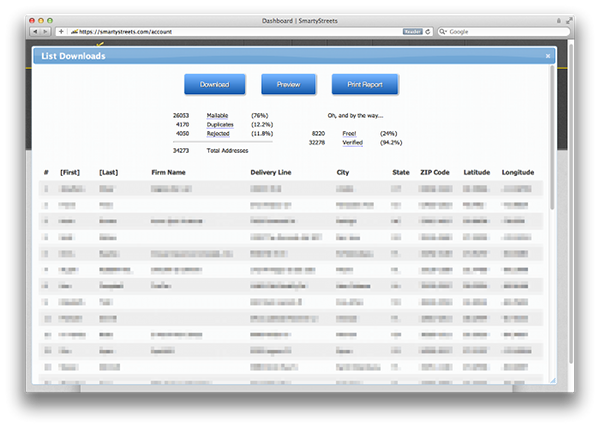Select the 32278 verified count
This screenshot has width=600, height=428.
[317, 143]
